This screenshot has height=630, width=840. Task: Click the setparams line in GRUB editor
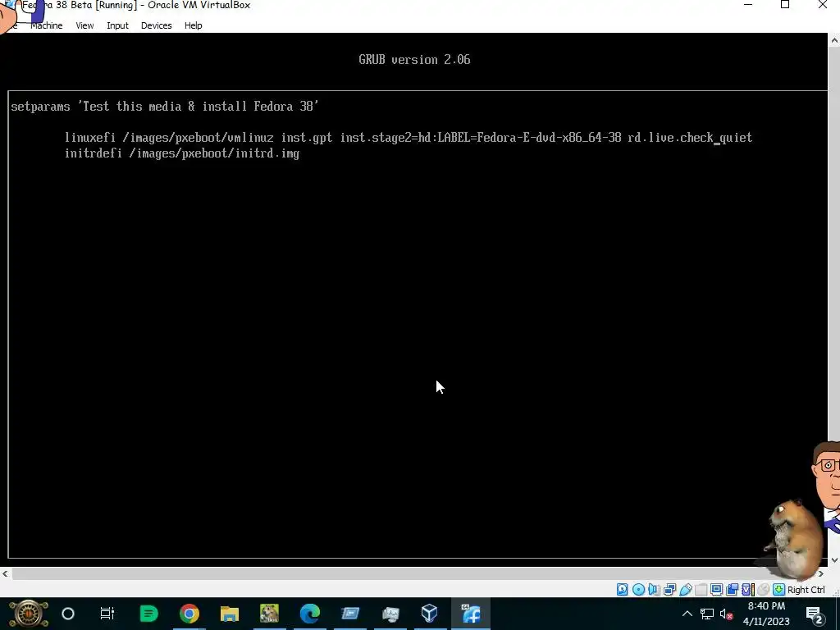pyautogui.click(x=164, y=106)
